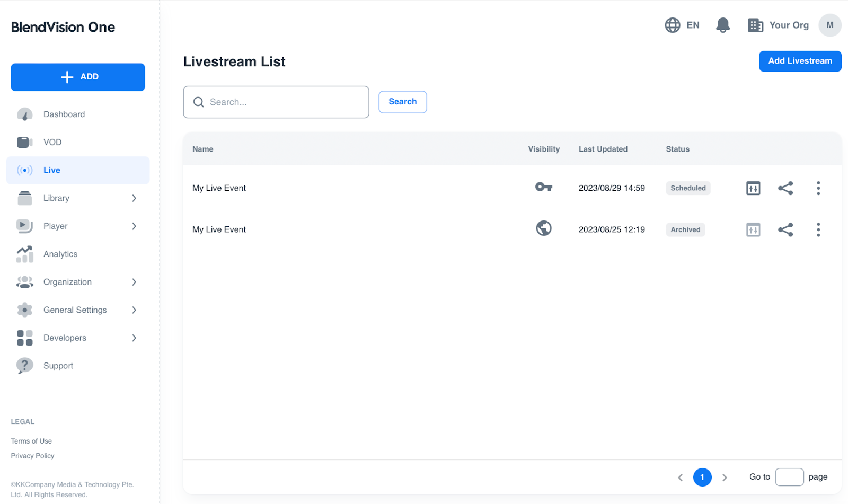Open the Analytics page
The image size is (848, 504).
60,254
